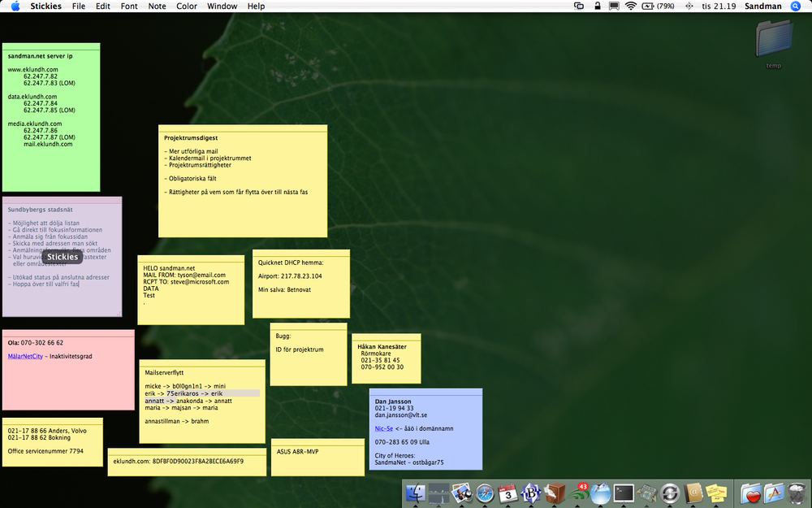
Task: Open Terminal from the dock
Action: pos(624,493)
